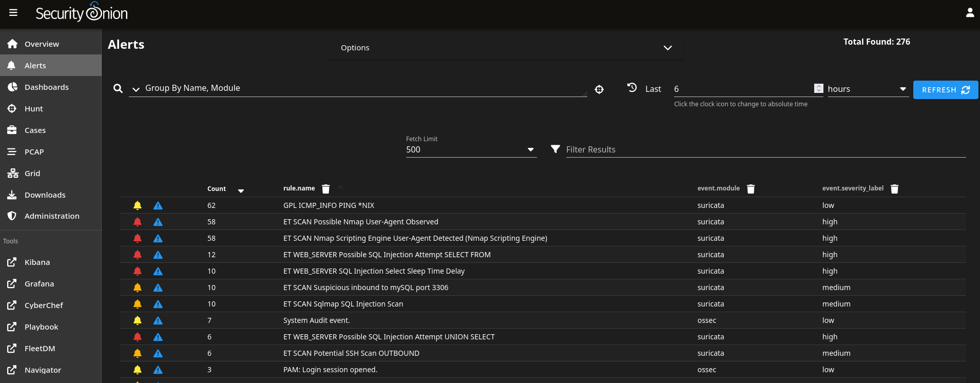Toggle absolute time via clock icon
The image size is (980, 383).
(x=632, y=88)
